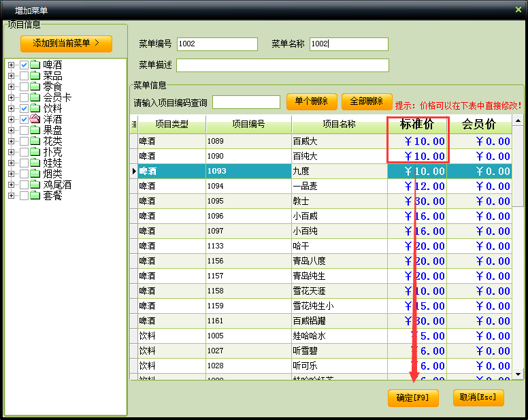This screenshot has height=420, width=528.
Task: Click item number 1159 cell
Action: tap(248, 306)
